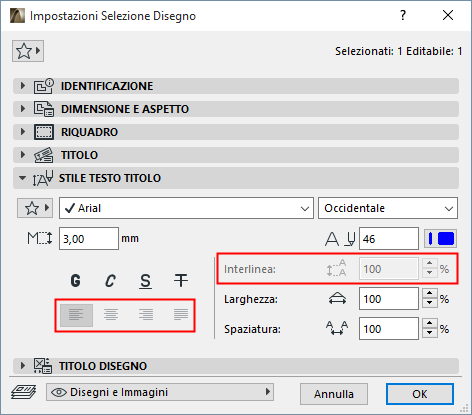The width and height of the screenshot is (472, 415).
Task: Click the help question mark button
Action: click(x=403, y=15)
